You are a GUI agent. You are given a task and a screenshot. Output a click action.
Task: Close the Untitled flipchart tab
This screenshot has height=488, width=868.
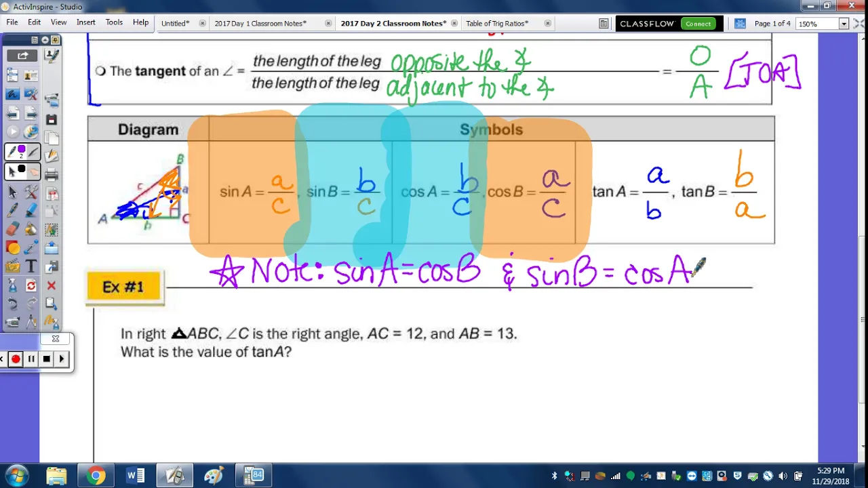pyautogui.click(x=202, y=23)
